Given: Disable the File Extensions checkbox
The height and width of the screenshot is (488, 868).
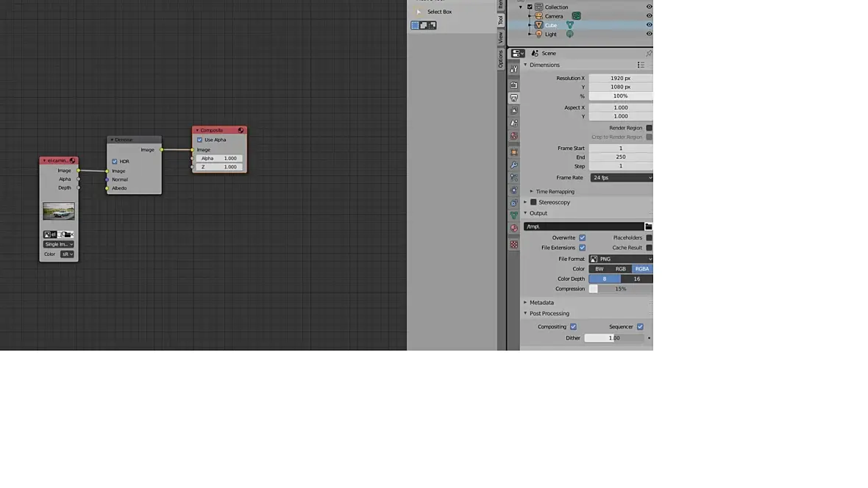Looking at the screenshot, I should pyautogui.click(x=583, y=248).
